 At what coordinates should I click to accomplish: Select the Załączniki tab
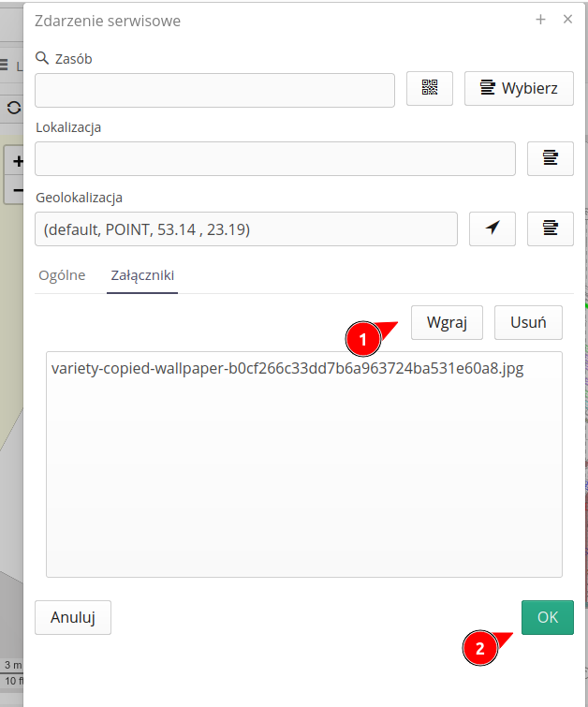tap(142, 275)
